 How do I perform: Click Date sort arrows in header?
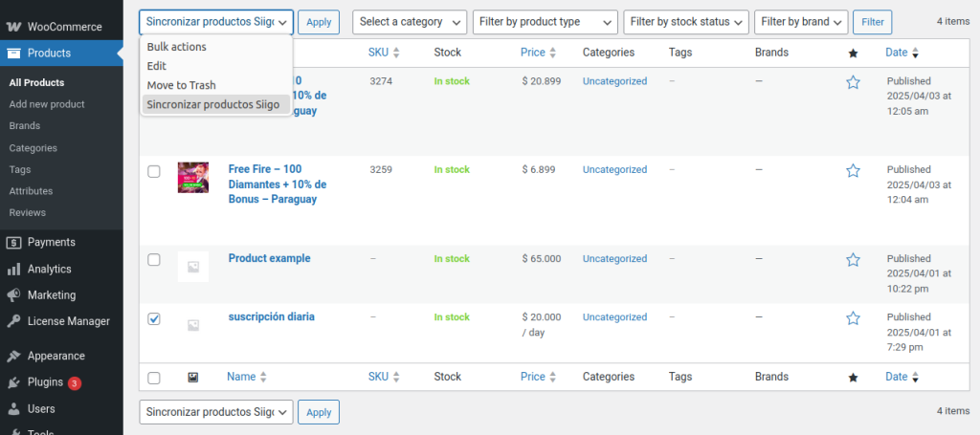point(915,53)
